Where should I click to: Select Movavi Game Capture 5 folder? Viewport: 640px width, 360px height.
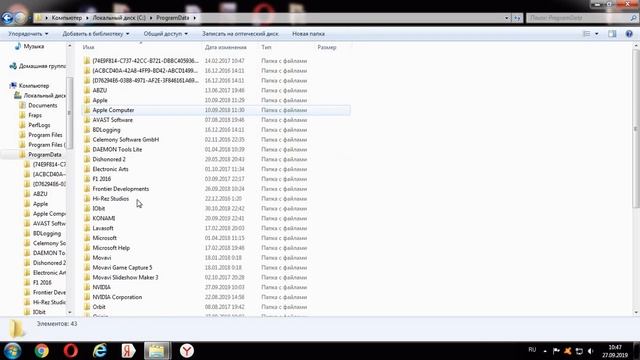click(216, 267)
